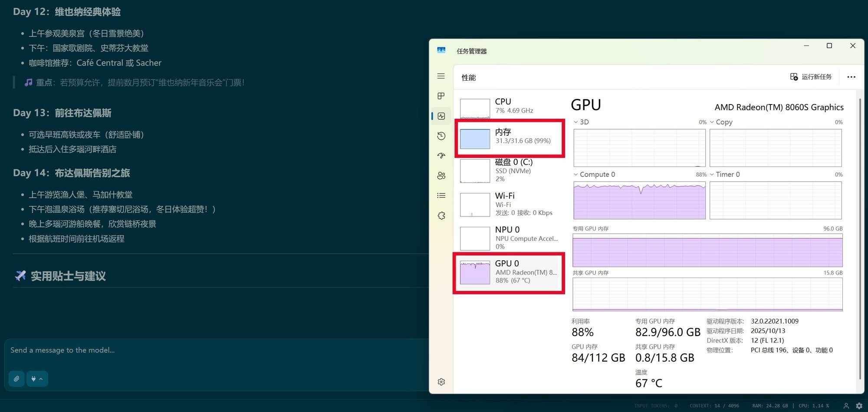Viewport: 868px width, 412px height.
Task: Open the Users view icon
Action: coord(441,175)
